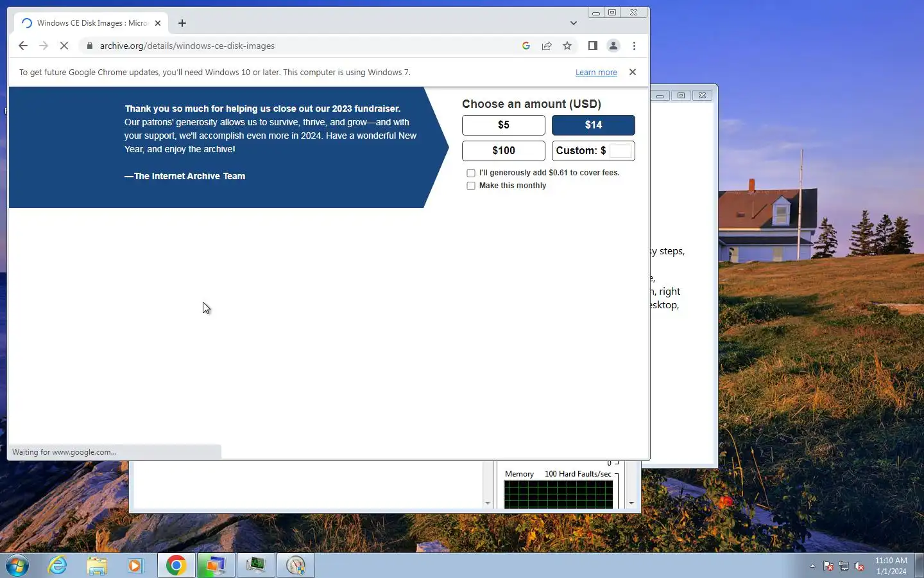924x578 pixels.
Task: Open a new tab with the plus button
Action: point(182,23)
